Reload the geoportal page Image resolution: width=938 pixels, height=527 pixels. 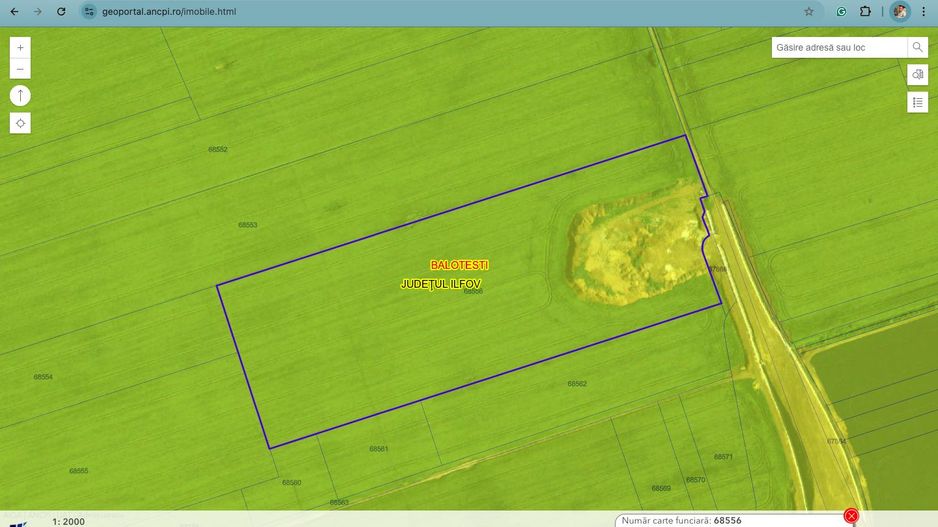click(x=61, y=11)
